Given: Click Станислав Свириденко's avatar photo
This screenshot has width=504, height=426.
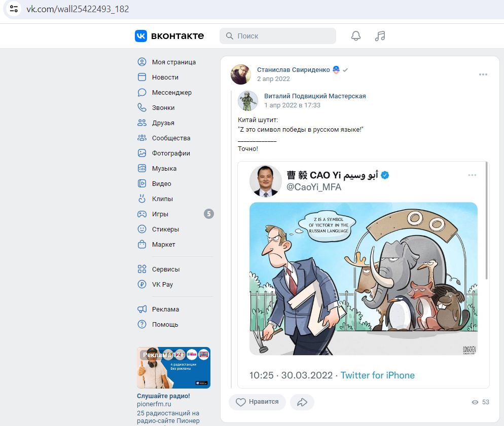Looking at the screenshot, I should (x=241, y=74).
